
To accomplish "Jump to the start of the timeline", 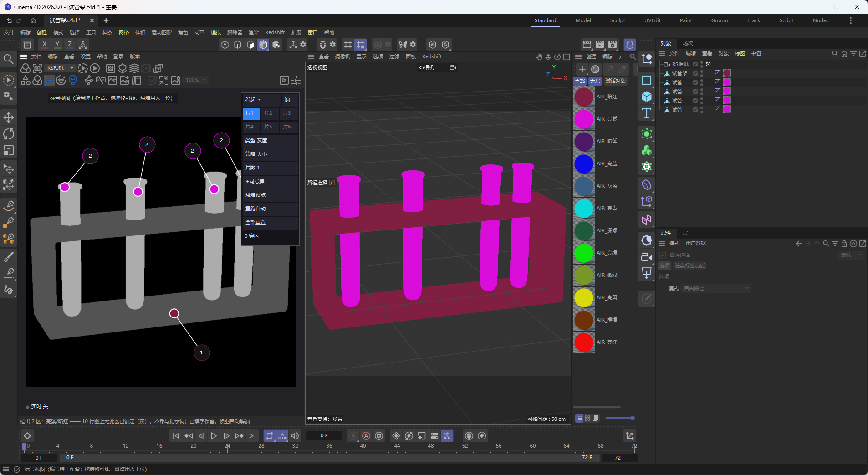I will tap(175, 436).
